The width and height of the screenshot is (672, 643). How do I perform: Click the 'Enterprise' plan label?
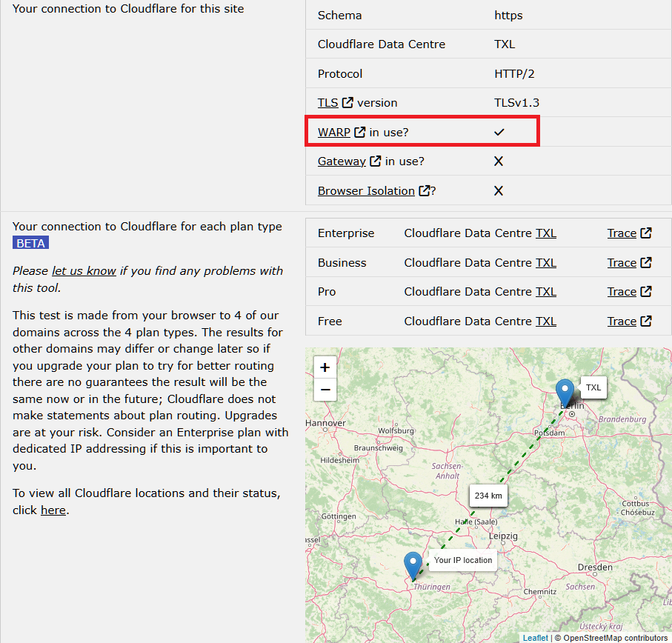pos(346,233)
